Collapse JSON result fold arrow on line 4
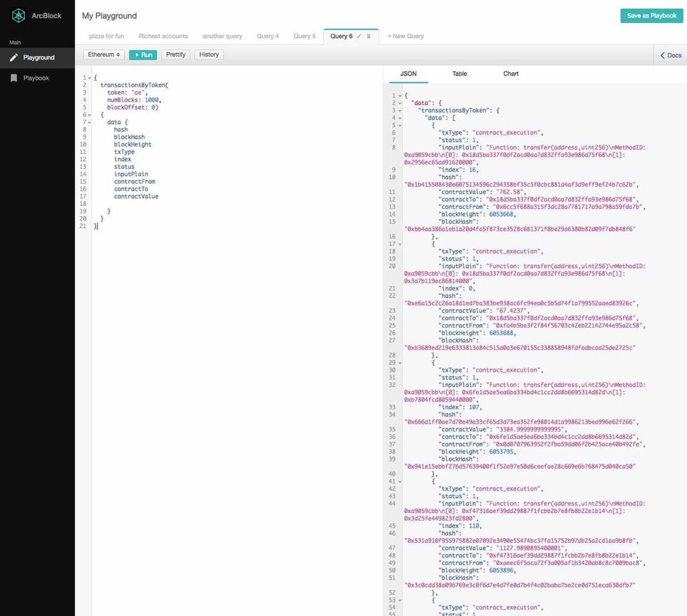This screenshot has width=687, height=616. (x=399, y=118)
